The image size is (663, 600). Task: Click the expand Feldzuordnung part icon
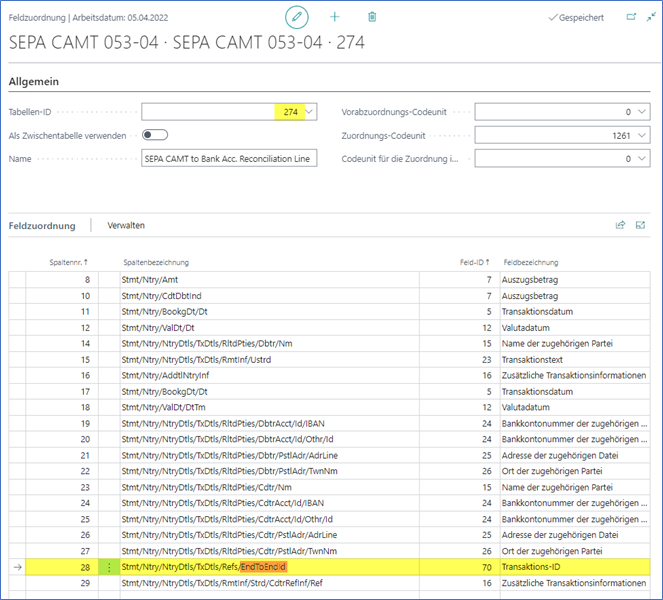coord(641,225)
